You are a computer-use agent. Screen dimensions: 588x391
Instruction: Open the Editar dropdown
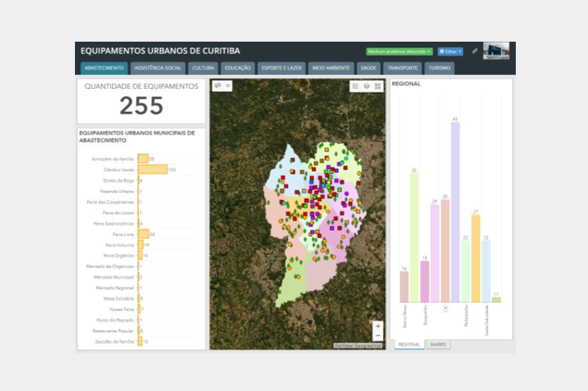click(450, 51)
